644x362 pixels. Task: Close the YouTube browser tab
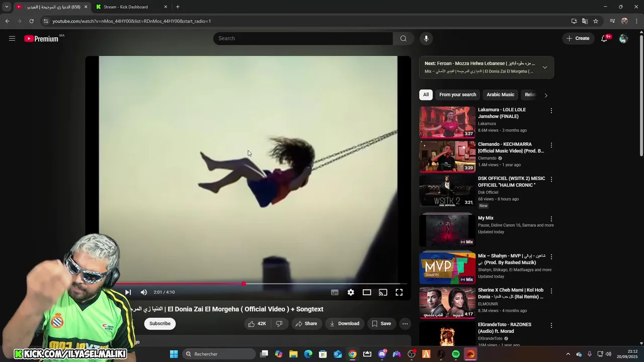coord(86,7)
